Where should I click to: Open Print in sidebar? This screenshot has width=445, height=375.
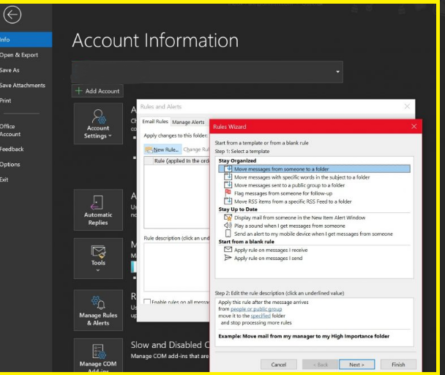(x=6, y=101)
